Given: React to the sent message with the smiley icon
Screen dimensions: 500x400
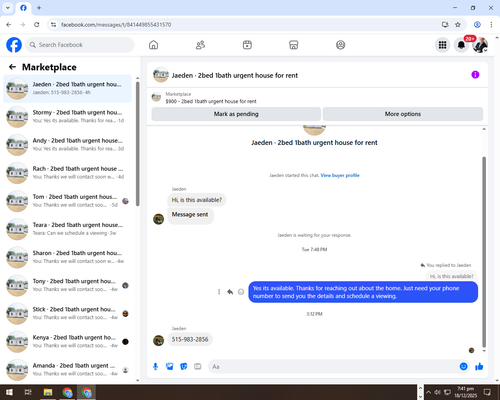Looking at the screenshot, I should pos(241,292).
